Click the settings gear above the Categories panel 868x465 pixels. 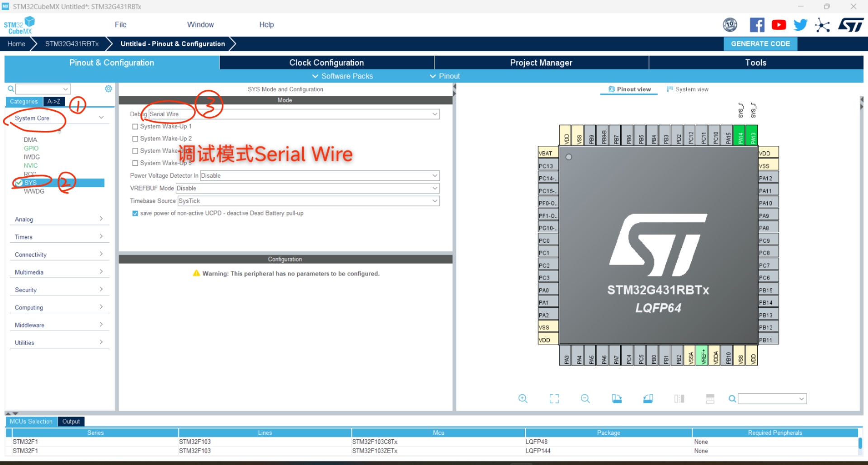pyautogui.click(x=108, y=89)
